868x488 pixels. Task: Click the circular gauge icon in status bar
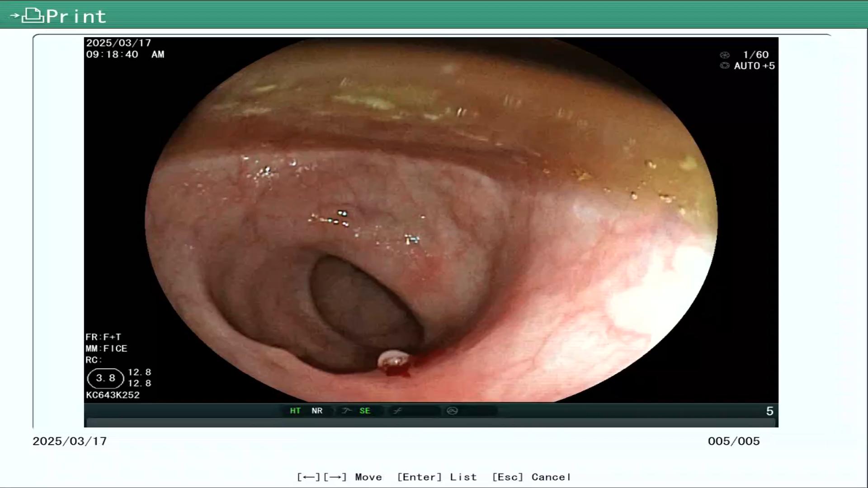tap(452, 411)
